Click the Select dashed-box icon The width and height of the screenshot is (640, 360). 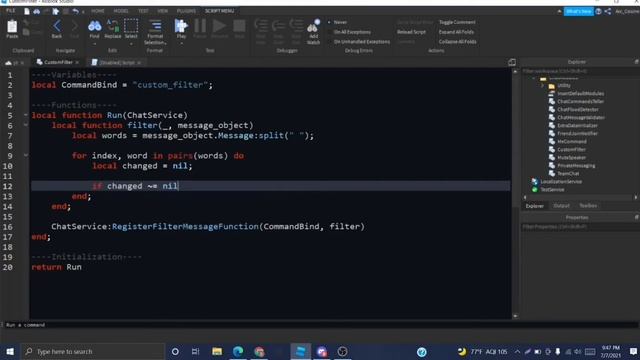tap(131, 26)
